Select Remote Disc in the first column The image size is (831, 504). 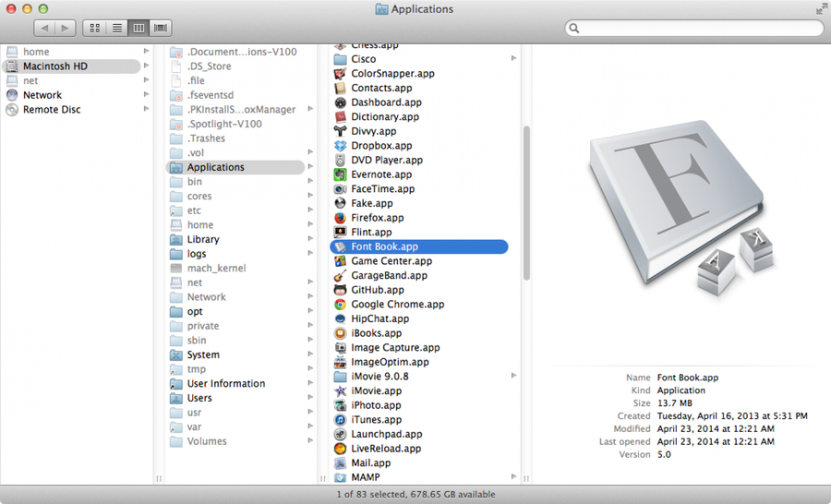point(52,110)
